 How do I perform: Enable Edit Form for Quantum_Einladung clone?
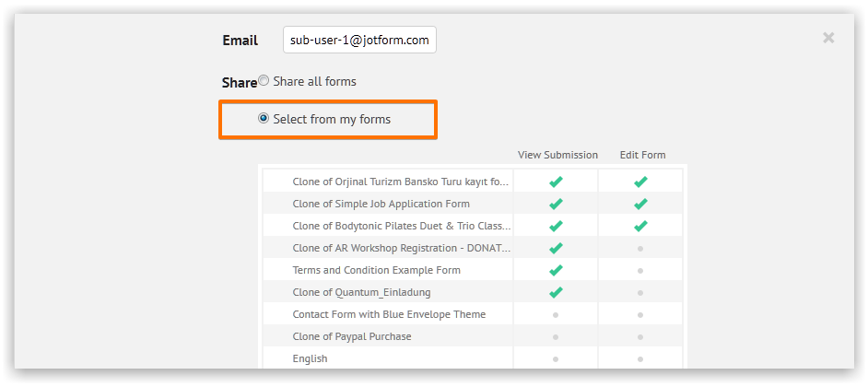click(640, 292)
